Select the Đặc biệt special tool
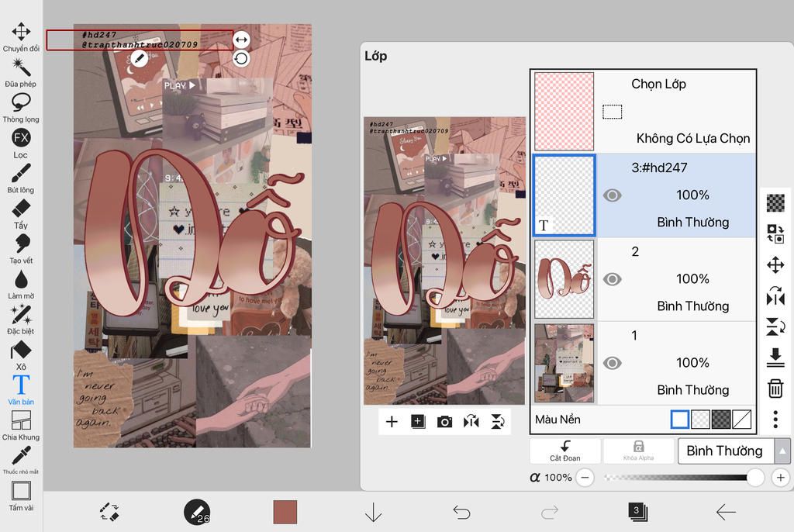794x532 pixels. coord(21,320)
